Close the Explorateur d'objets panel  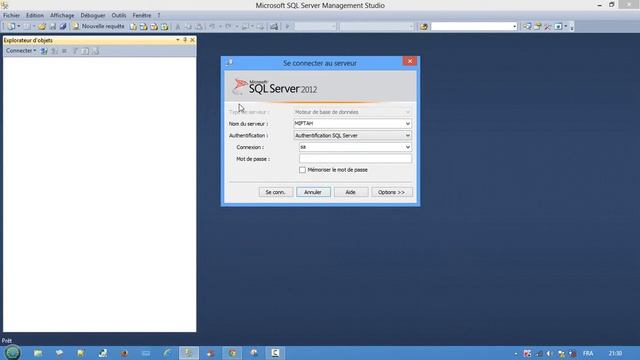coord(192,40)
